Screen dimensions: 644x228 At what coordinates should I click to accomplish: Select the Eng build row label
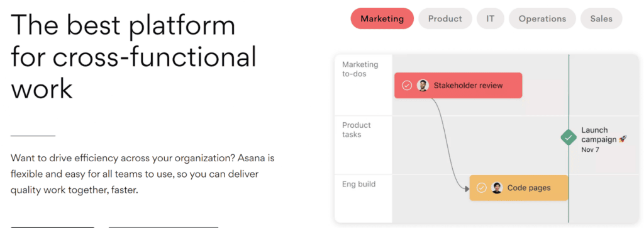pos(358,184)
